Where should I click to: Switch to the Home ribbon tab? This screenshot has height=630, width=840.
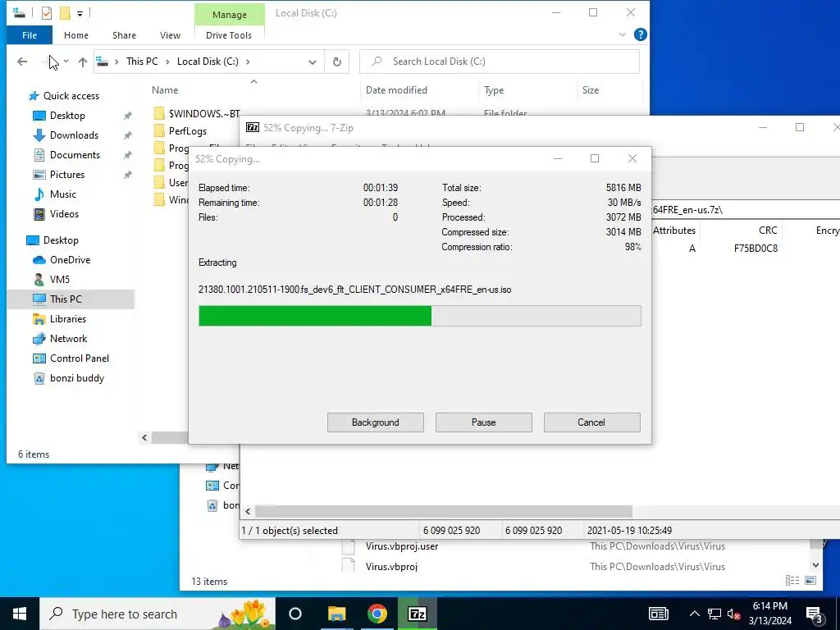coord(76,35)
